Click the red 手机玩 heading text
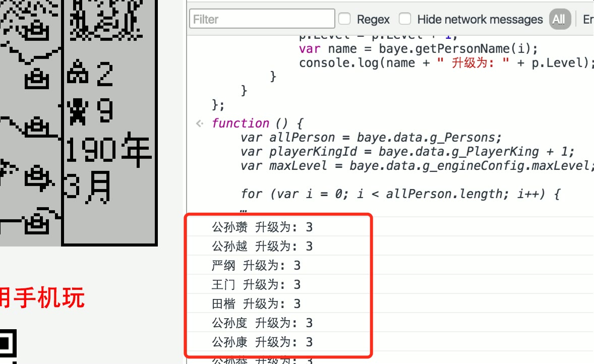 pos(49,298)
